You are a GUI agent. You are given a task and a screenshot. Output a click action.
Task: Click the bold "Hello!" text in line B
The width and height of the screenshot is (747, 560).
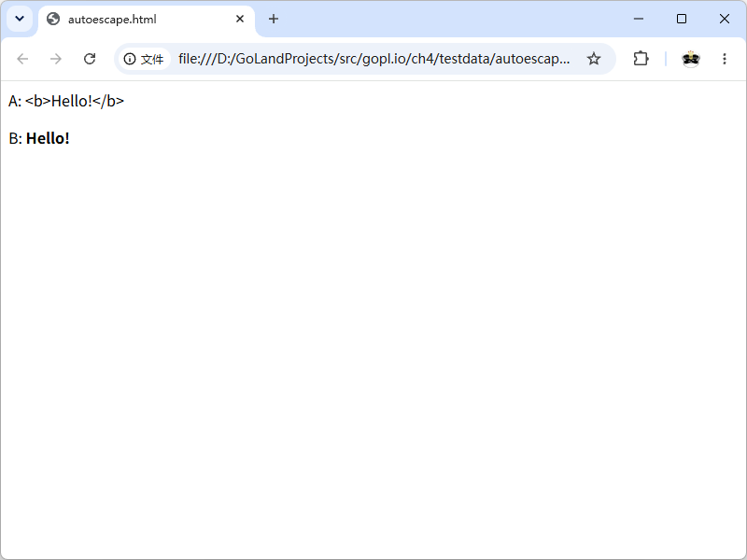coord(48,138)
